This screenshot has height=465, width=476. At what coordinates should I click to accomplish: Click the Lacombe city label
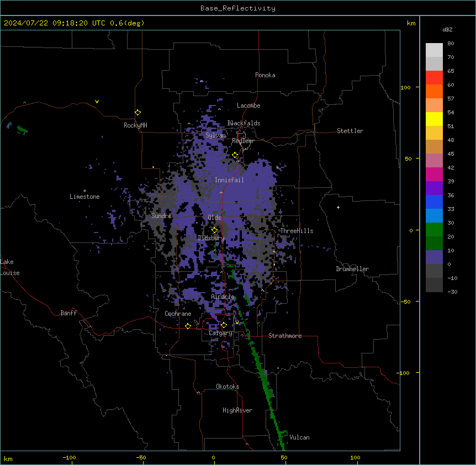pyautogui.click(x=248, y=105)
